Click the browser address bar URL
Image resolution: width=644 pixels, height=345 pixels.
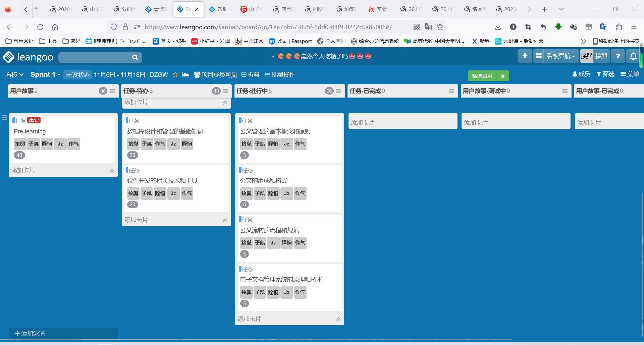click(x=268, y=27)
